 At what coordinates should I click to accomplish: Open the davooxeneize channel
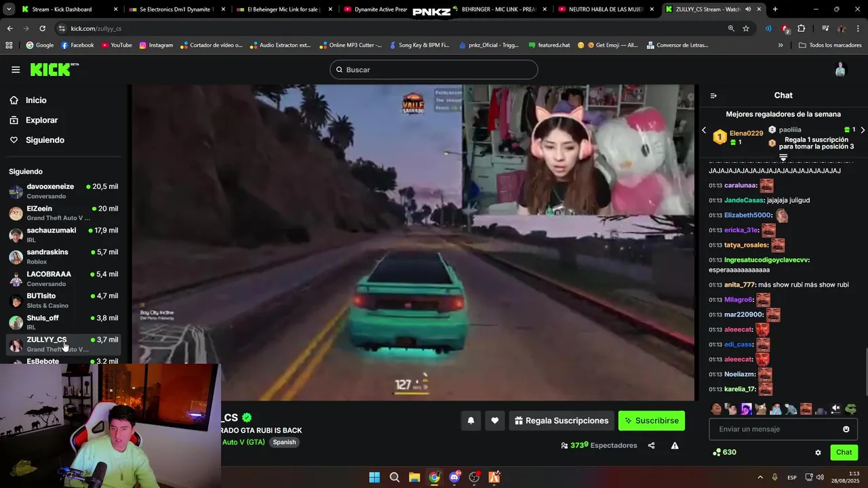pos(63,191)
